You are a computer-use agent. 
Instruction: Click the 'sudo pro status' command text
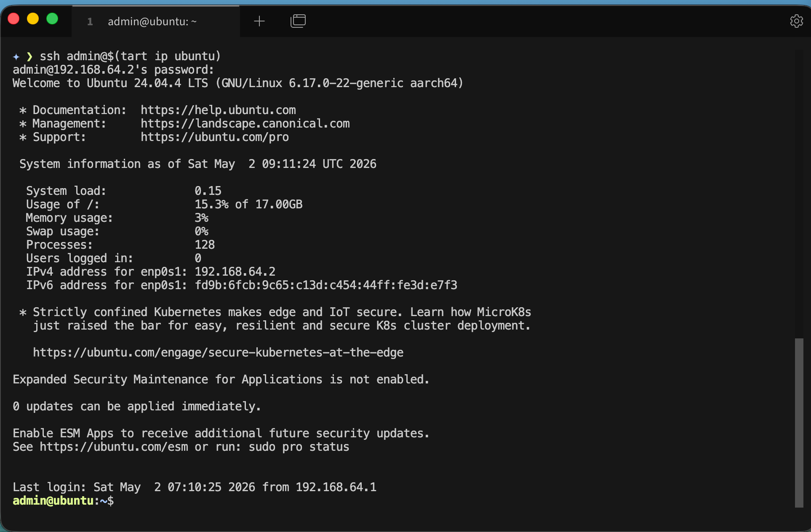point(299,447)
